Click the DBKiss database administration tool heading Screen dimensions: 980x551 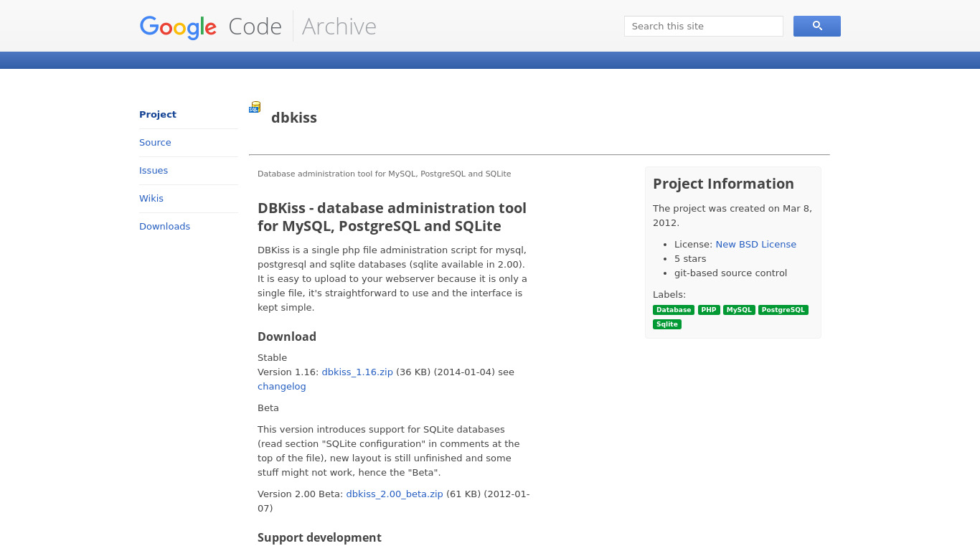392,217
